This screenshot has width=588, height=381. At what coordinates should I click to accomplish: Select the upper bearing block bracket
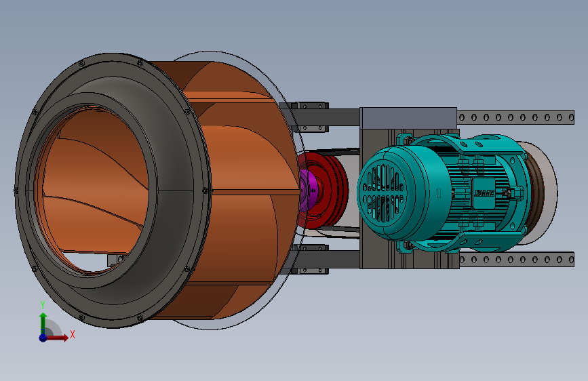pyautogui.click(x=310, y=117)
